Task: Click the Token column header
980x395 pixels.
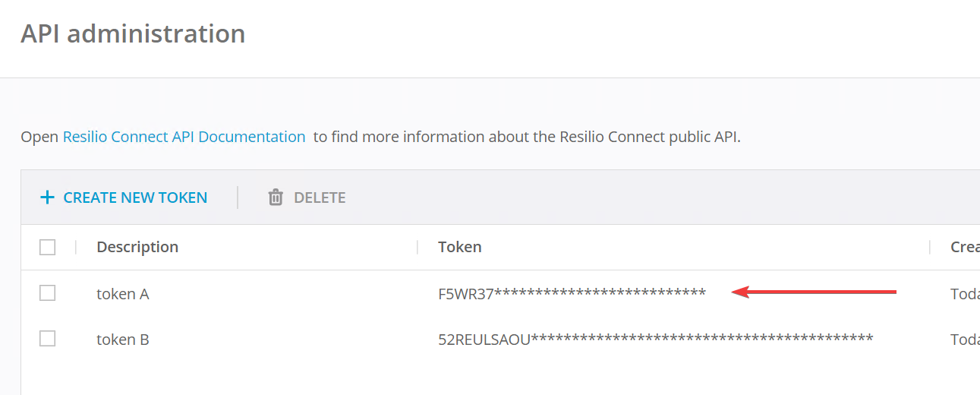Action: (460, 247)
